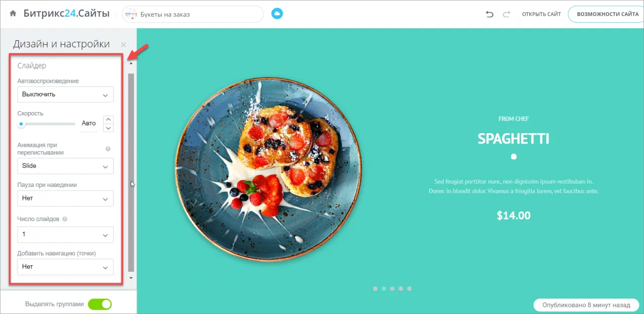Click the help icon beside Число слайдов
Viewport: 644px width, 314px height.
point(65,219)
